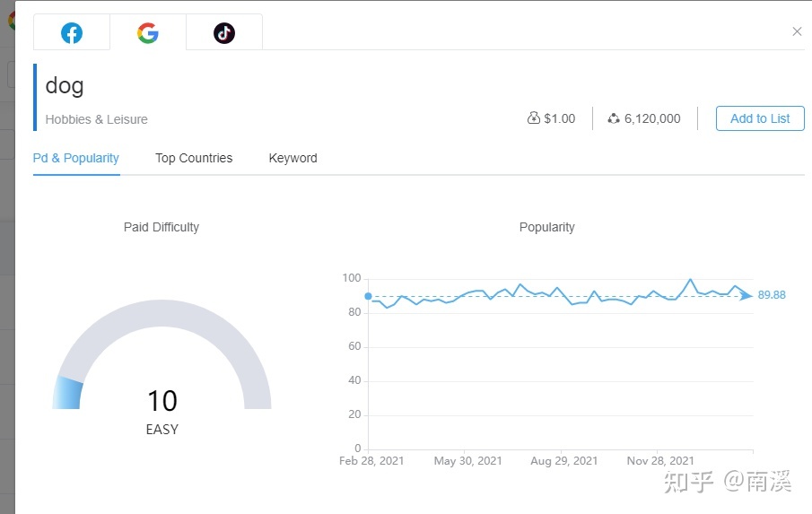Click the volume icon beside 6,120,000

pyautogui.click(x=614, y=118)
